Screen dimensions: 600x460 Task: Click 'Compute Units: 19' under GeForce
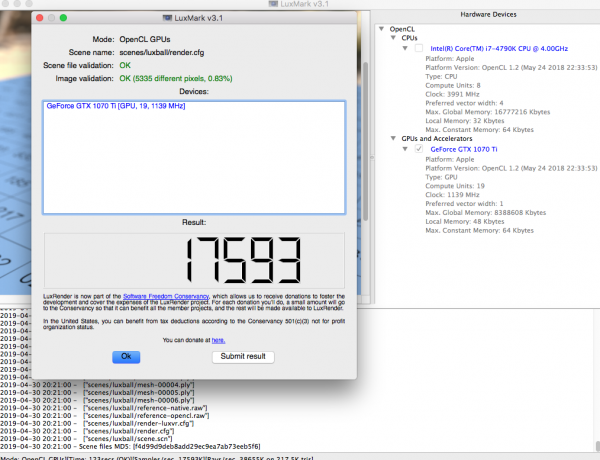tap(455, 186)
